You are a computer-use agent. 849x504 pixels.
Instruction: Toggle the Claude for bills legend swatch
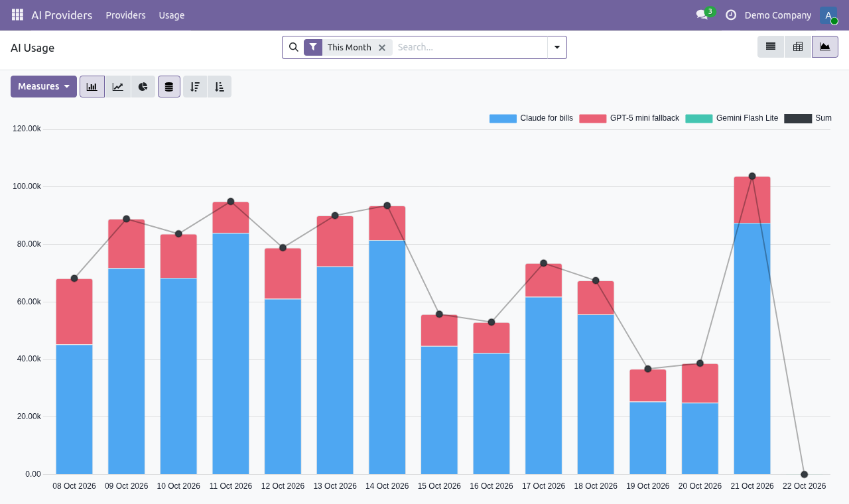tap(503, 119)
